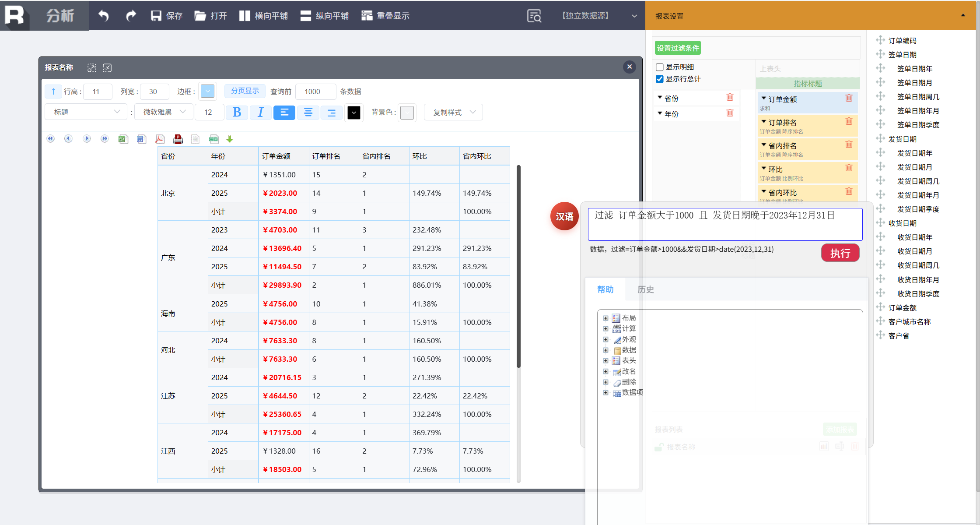Image resolution: width=980 pixels, height=525 pixels.
Task: Expand the 数据 node in help tree
Action: click(x=605, y=350)
